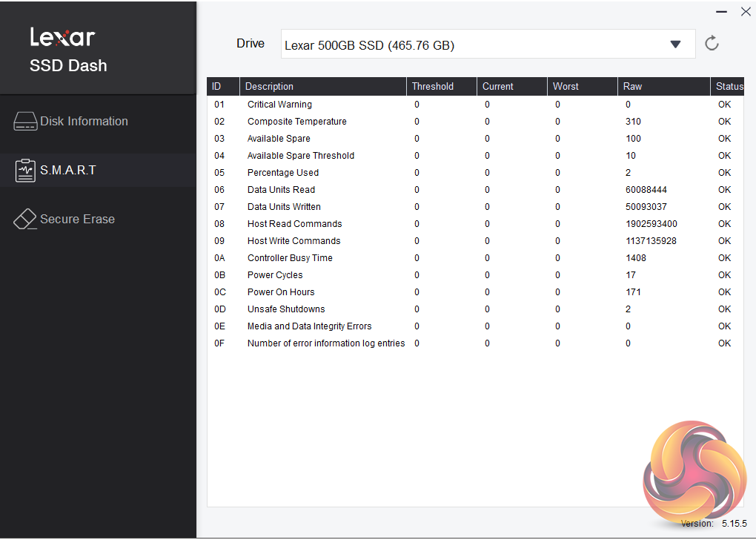
Task: Select the Power Cycles row
Action: click(x=475, y=275)
